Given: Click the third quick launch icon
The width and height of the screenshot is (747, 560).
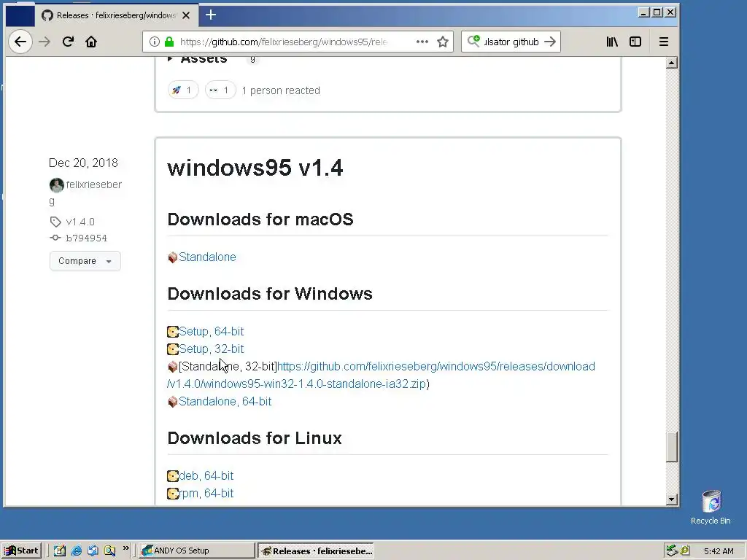Looking at the screenshot, I should click(x=93, y=551).
